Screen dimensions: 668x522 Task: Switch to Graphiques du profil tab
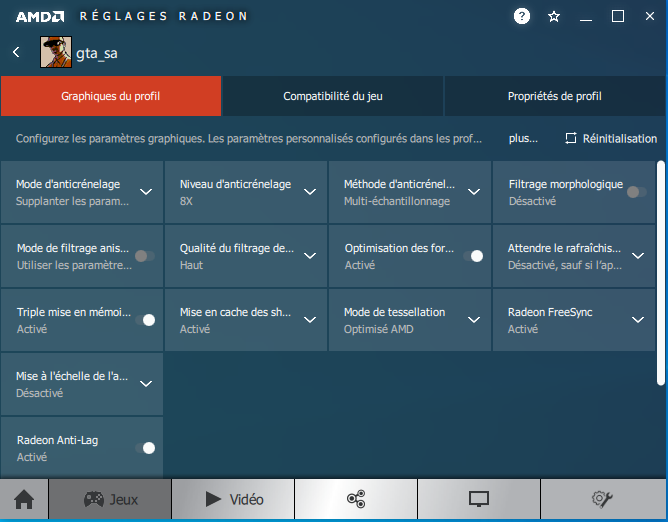click(111, 96)
